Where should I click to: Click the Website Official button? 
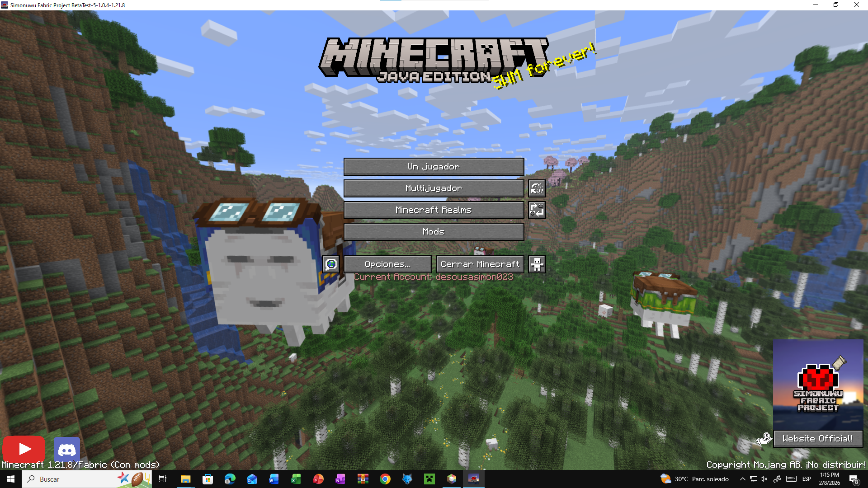817,439
